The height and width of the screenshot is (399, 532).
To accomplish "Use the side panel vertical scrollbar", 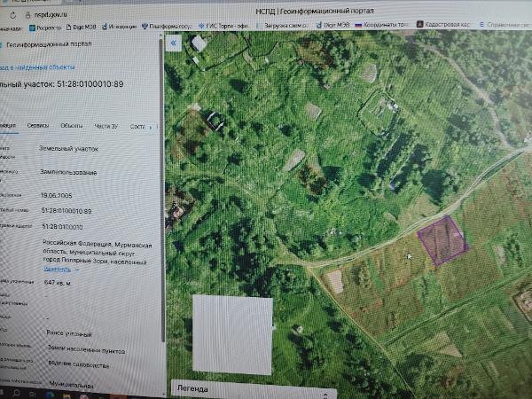I will point(162,190).
